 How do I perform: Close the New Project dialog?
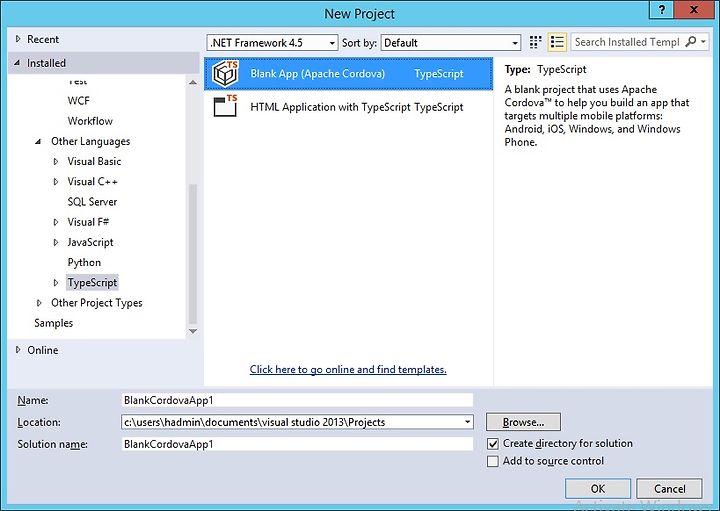693,9
